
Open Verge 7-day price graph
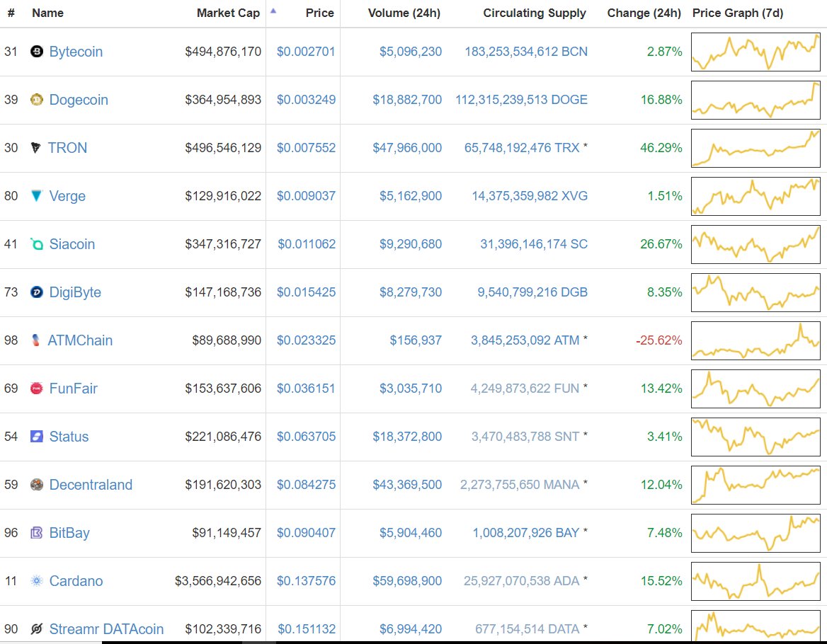755,196
